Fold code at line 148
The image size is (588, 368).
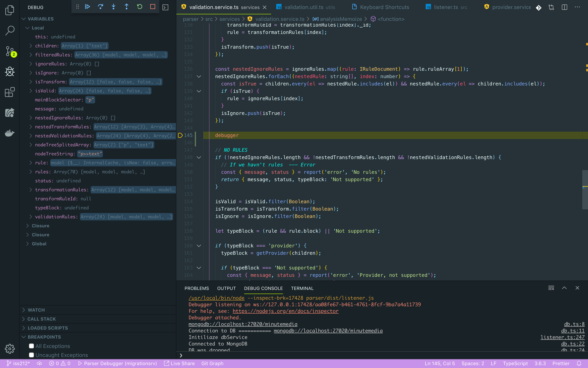[199, 157]
